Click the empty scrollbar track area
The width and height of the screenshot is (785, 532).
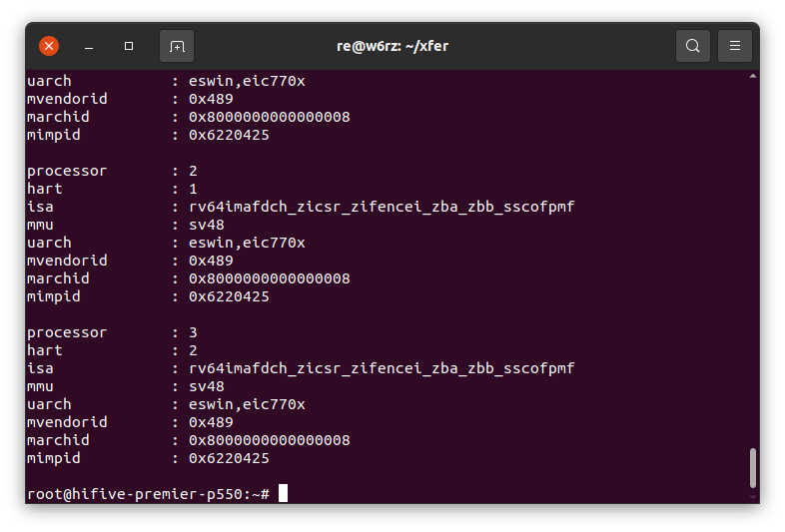[x=752, y=261]
